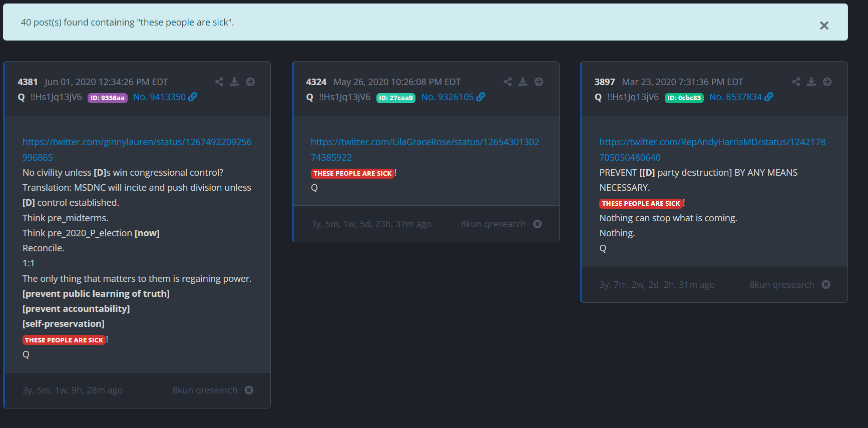
Task: Click 8kun qresearch in post 4324 footer
Action: (x=493, y=224)
